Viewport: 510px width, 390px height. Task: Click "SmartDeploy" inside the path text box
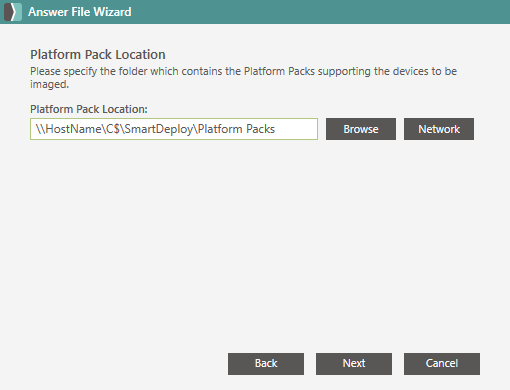[159, 129]
